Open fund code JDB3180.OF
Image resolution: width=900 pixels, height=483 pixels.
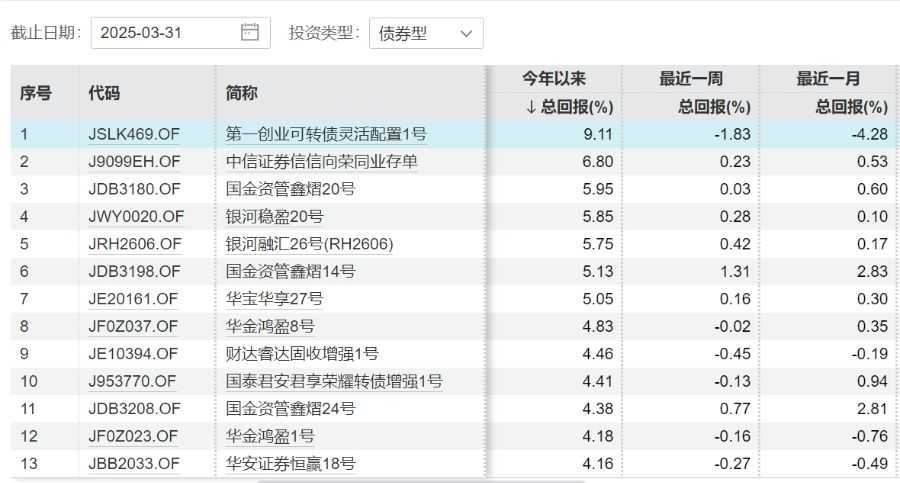(x=134, y=189)
